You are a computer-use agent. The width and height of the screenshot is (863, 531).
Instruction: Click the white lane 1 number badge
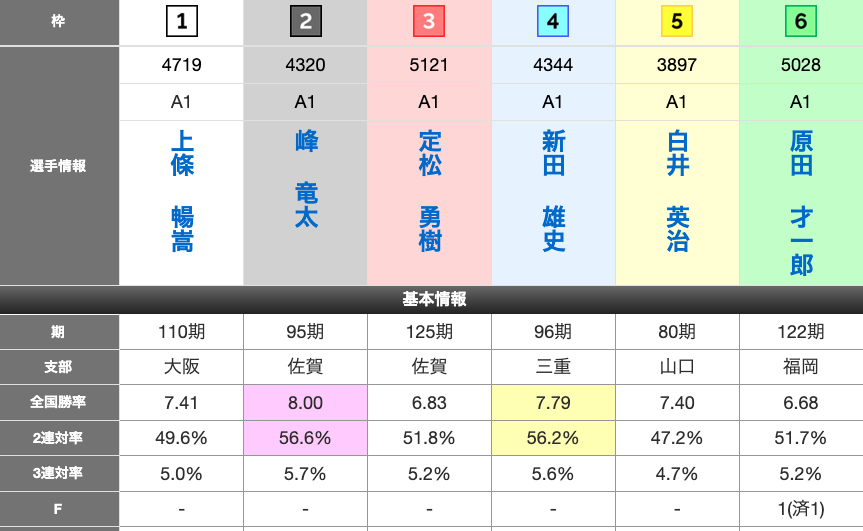tap(181, 22)
